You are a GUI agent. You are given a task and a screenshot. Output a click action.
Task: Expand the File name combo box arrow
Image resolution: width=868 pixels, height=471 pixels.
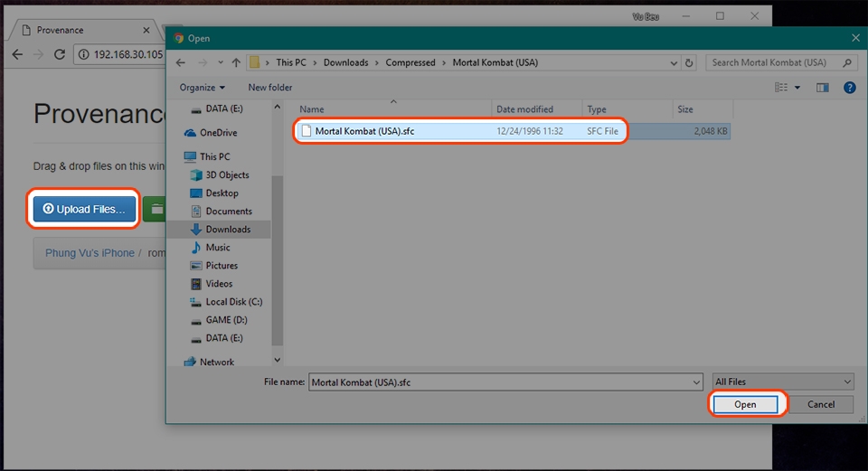pos(696,382)
